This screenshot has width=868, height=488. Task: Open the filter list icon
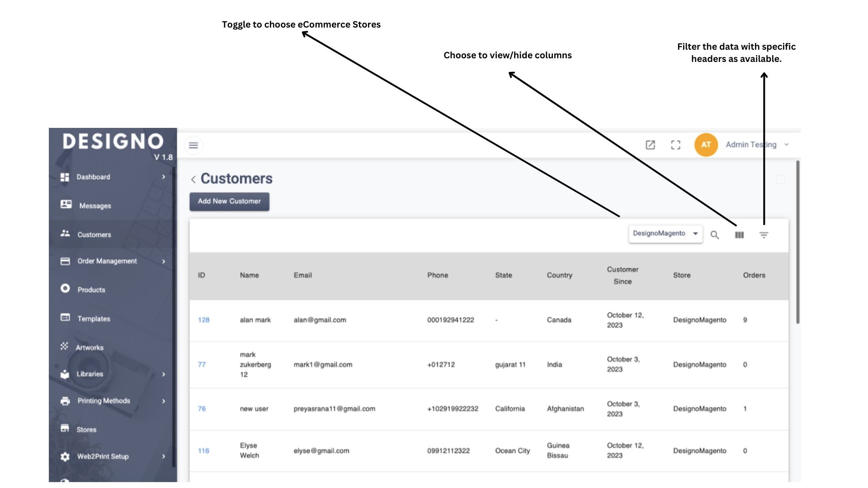pos(764,235)
